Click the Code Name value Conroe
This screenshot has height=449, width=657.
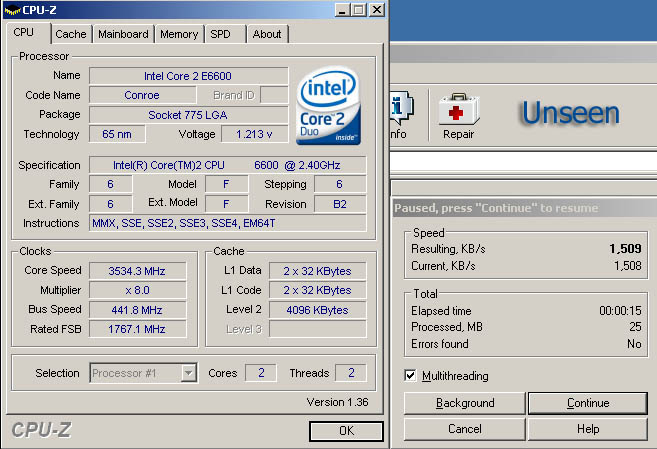click(142, 95)
